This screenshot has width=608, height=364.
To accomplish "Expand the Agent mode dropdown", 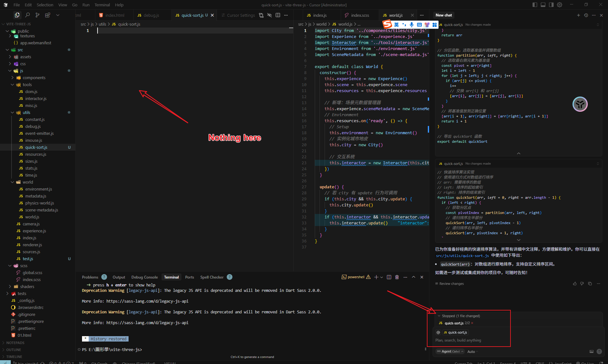I will (450, 352).
